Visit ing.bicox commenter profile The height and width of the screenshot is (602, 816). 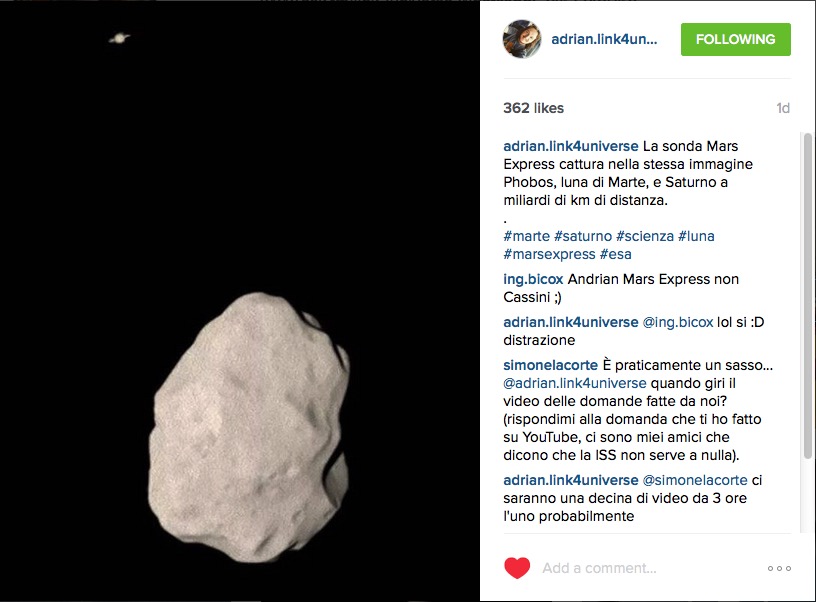(533, 279)
